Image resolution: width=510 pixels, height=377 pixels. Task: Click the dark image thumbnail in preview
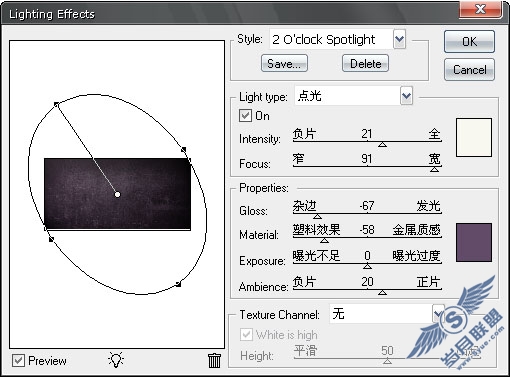[117, 194]
